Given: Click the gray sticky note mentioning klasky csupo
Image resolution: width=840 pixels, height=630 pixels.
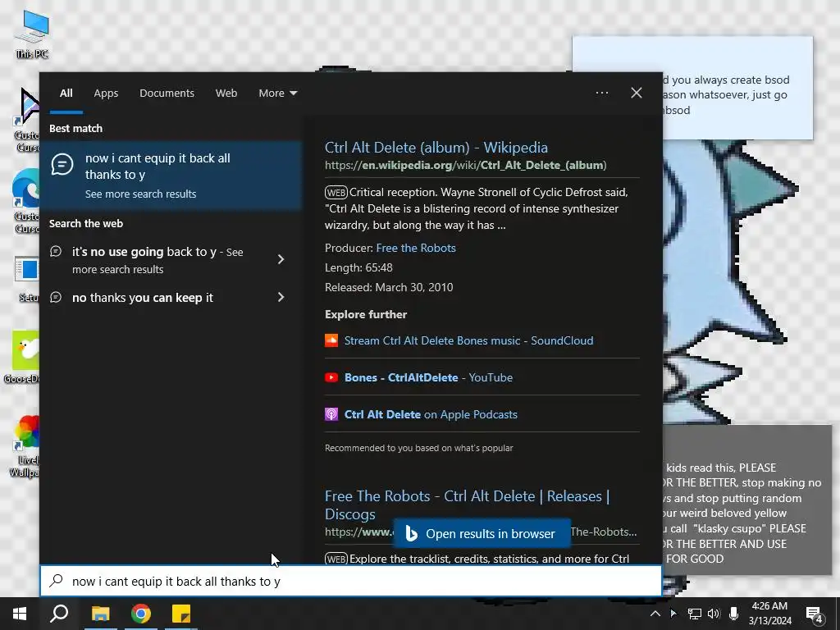Looking at the screenshot, I should (x=746, y=500).
